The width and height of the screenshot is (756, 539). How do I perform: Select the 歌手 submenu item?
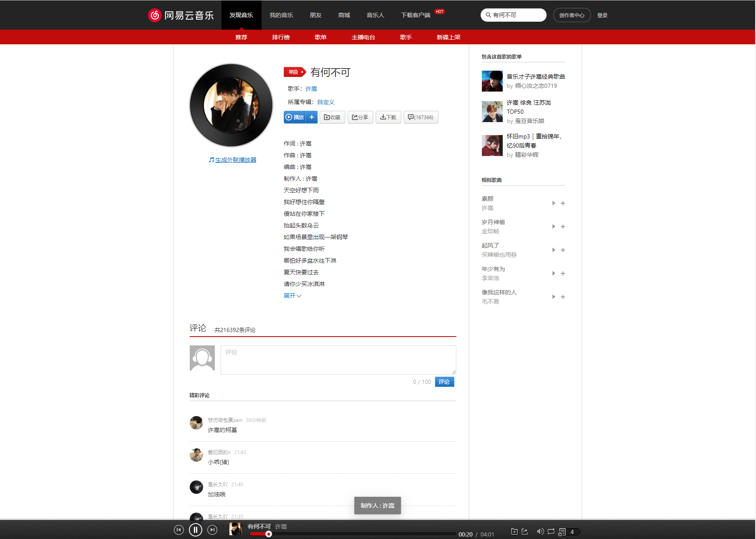[x=406, y=37]
